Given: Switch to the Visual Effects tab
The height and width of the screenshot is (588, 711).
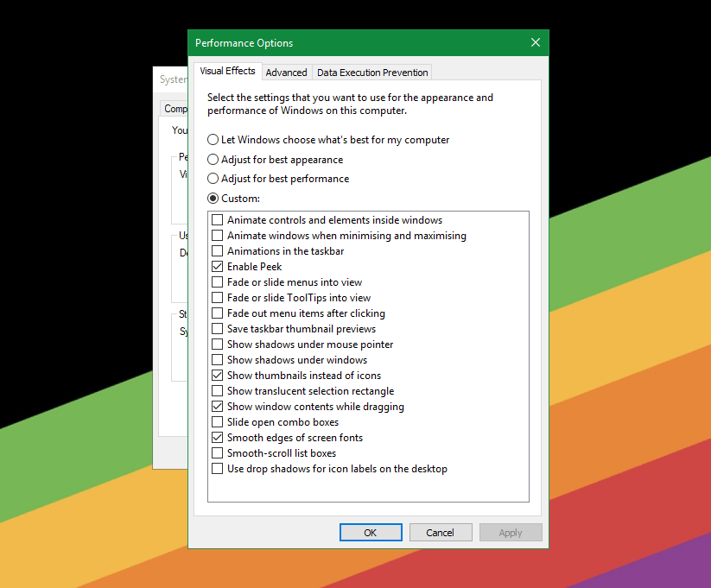Looking at the screenshot, I should 227,71.
